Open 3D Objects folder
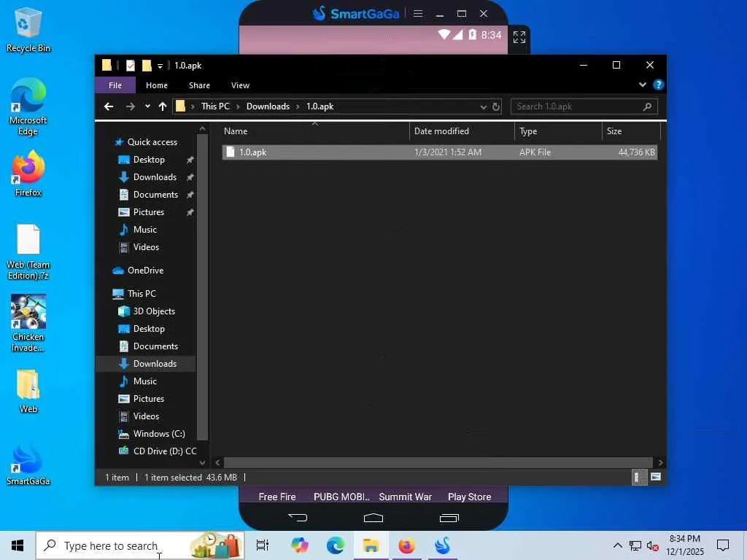The image size is (747, 560). coord(154,311)
